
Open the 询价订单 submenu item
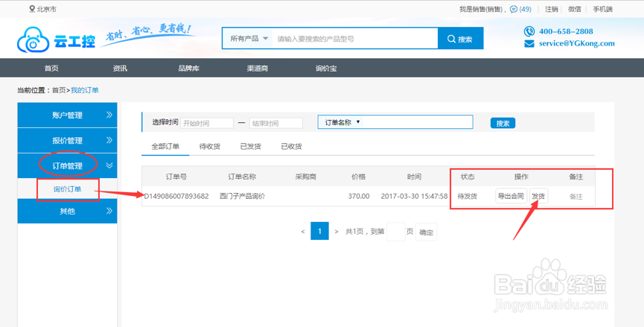[67, 189]
